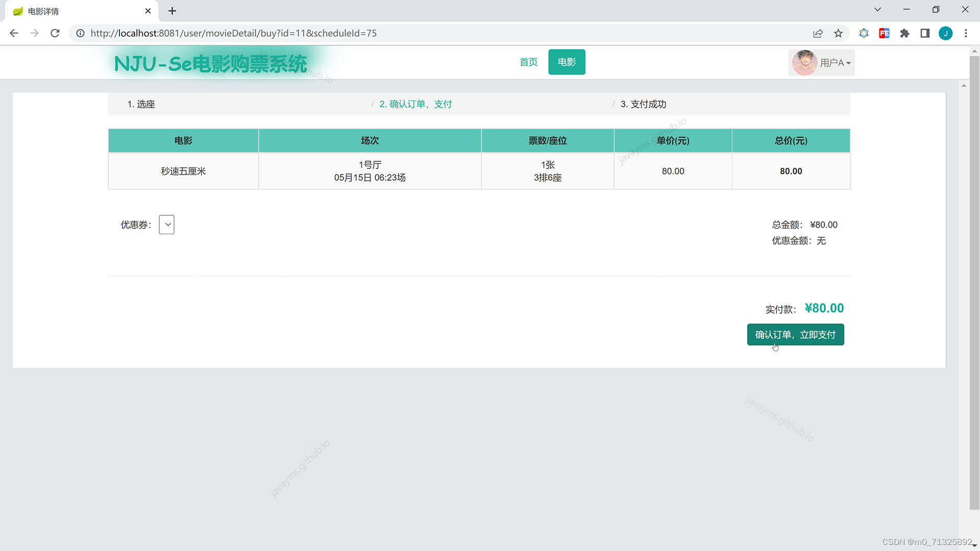Open the Chrome three-dot menu
This screenshot has width=980, height=551.
[x=966, y=33]
